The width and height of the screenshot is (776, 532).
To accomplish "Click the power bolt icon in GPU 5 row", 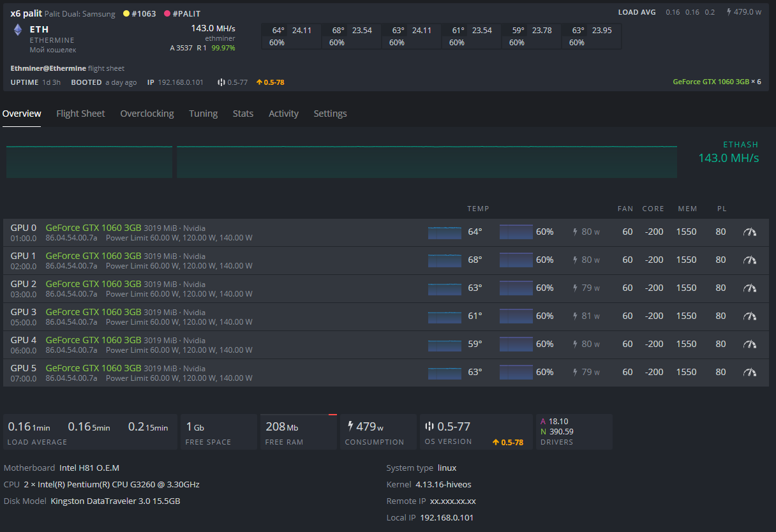I will click(575, 373).
